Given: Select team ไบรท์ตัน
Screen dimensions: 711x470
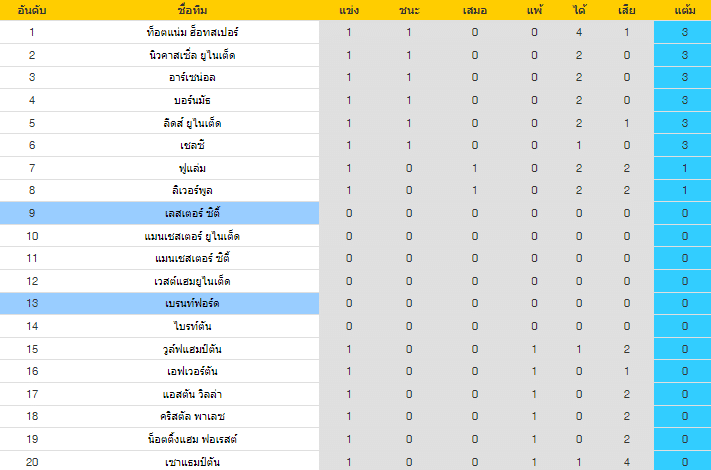Looking at the screenshot, I should click(x=192, y=326).
